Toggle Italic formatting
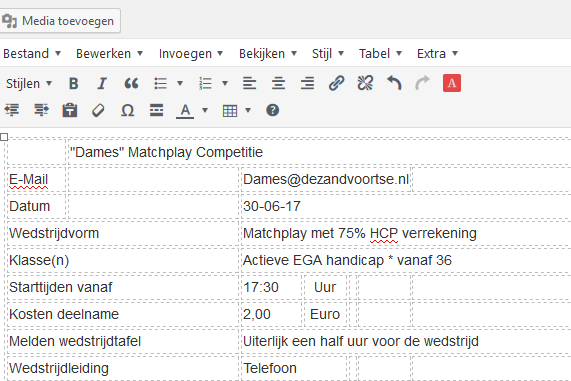The height and width of the screenshot is (381, 571). point(102,83)
